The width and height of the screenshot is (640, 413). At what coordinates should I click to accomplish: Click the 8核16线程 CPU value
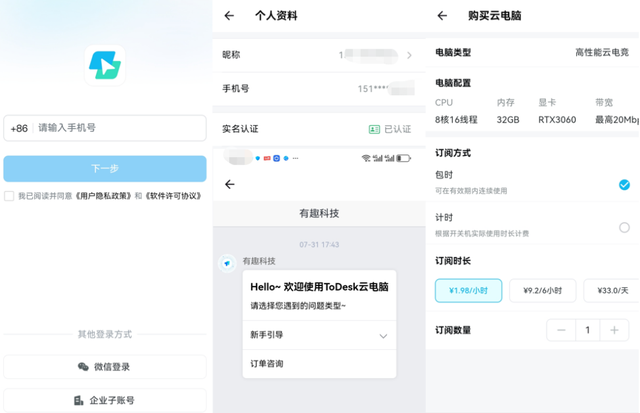coord(456,120)
